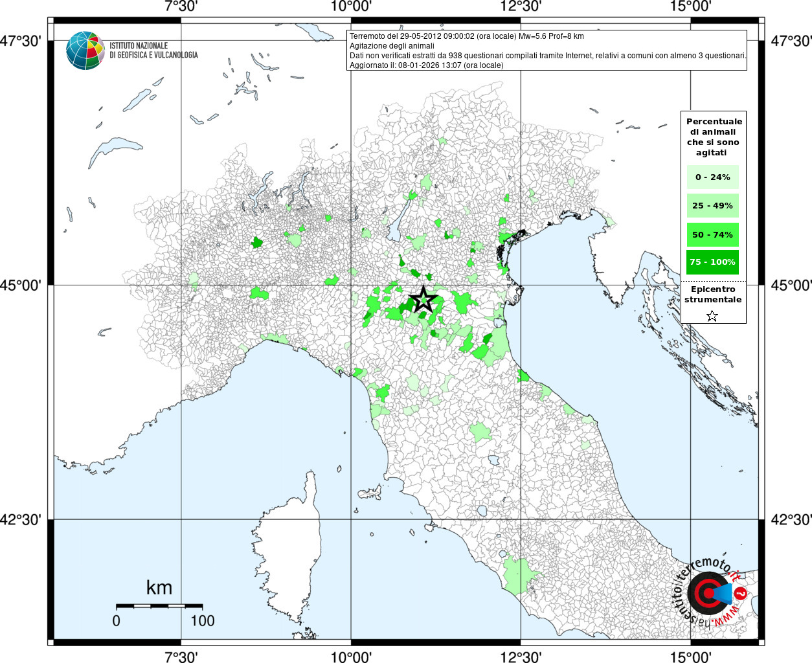Click the scale bar '0' label
The height and width of the screenshot is (663, 812).
pos(116,620)
